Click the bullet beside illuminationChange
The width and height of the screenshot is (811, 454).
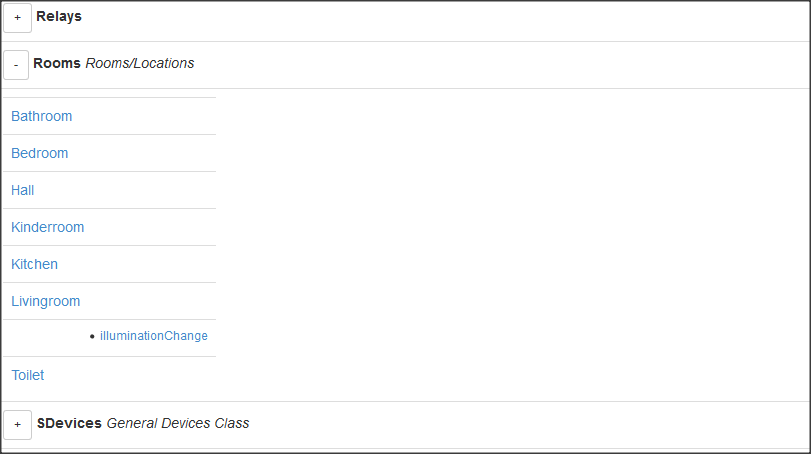point(92,337)
